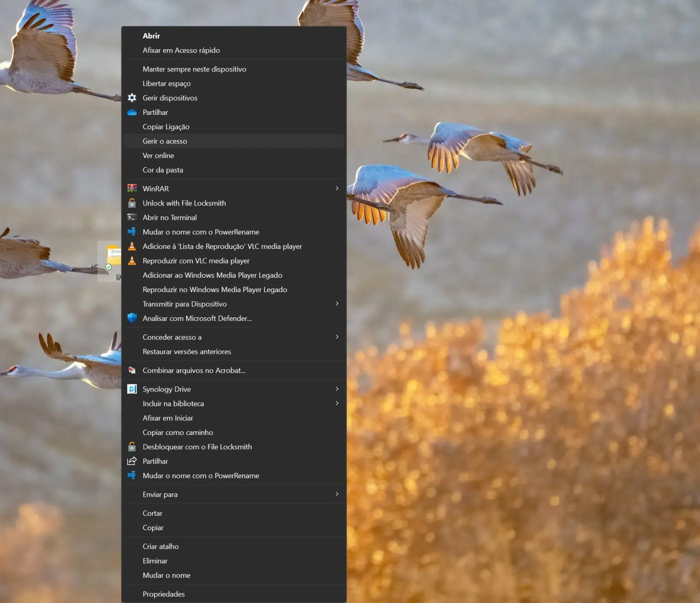Select Propriedades from the context menu

click(x=164, y=594)
